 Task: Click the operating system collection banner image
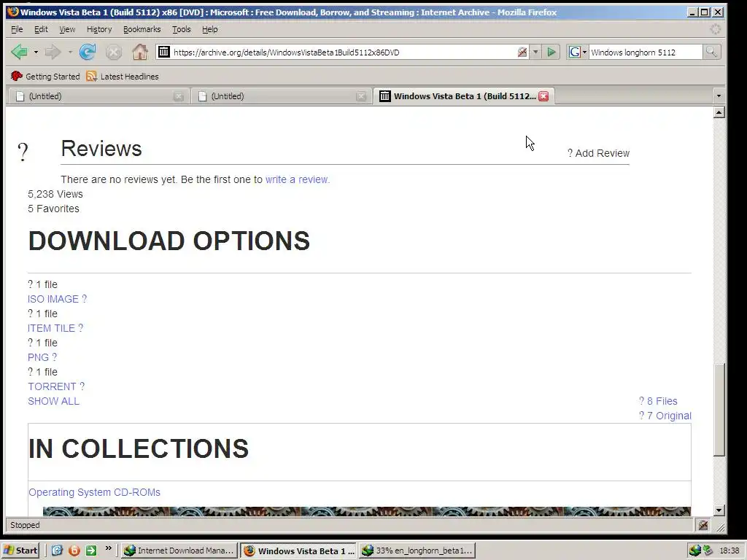(x=367, y=511)
